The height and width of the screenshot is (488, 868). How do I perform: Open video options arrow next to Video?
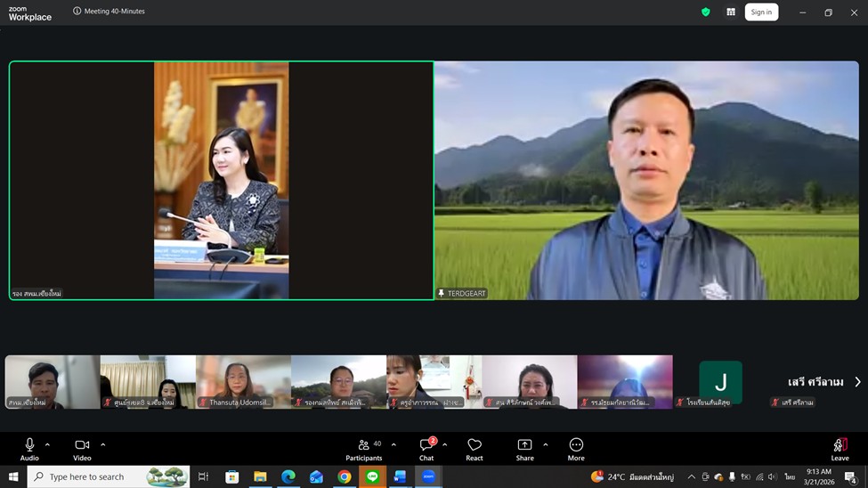[103, 444]
